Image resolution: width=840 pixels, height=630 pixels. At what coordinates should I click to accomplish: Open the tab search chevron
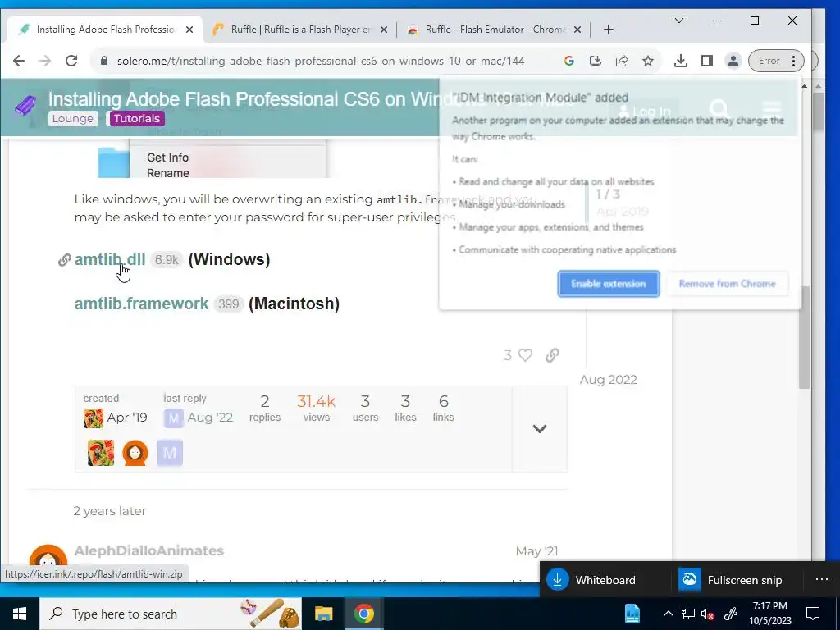pyautogui.click(x=678, y=21)
